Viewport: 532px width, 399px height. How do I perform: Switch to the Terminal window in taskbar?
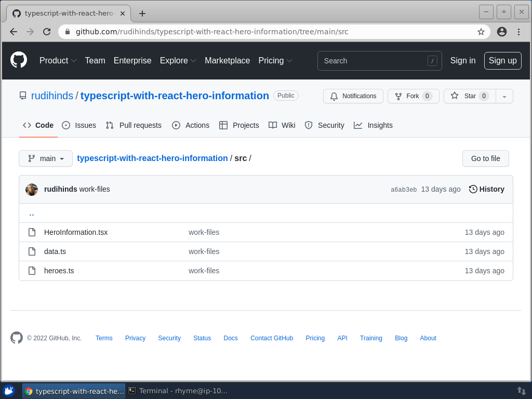click(x=178, y=391)
